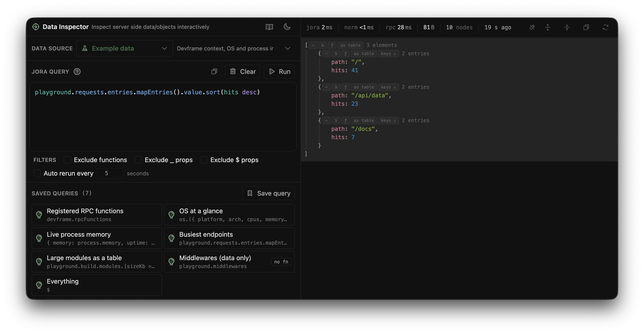Load the Registered RPC functions saved query
The width and height of the screenshot is (644, 334).
coord(97,215)
